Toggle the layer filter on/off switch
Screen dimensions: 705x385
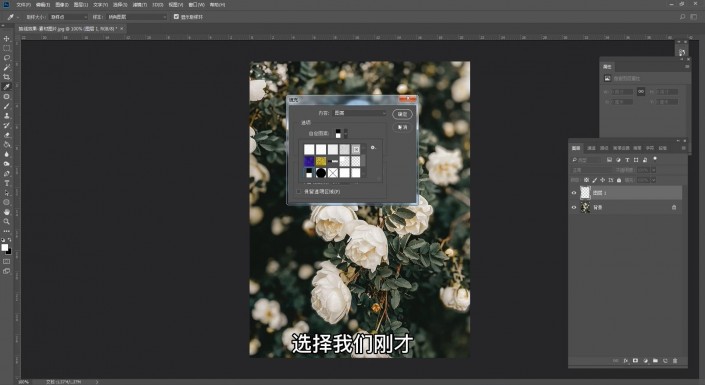pyautogui.click(x=655, y=159)
